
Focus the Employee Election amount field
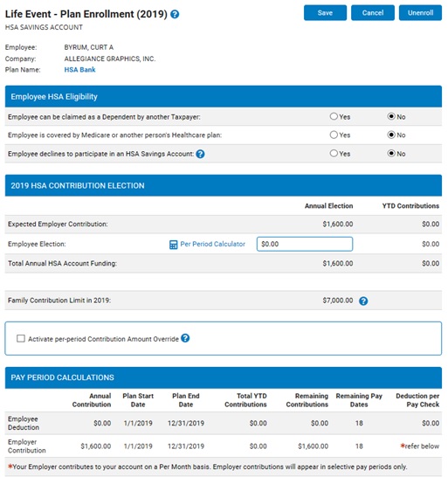(305, 244)
